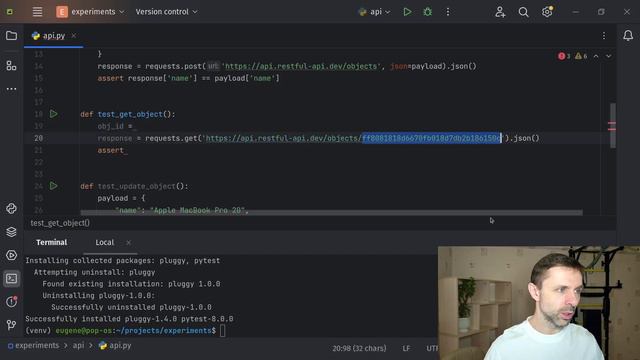
Task: Click the assert keyword on line 21
Action: click(110, 150)
